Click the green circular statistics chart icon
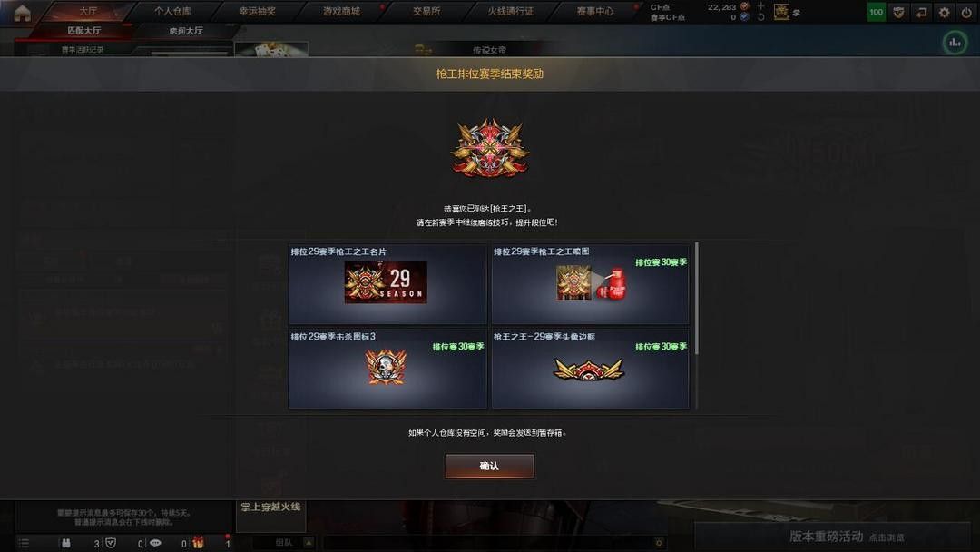Screen dimensions: 980x552 click(x=955, y=43)
